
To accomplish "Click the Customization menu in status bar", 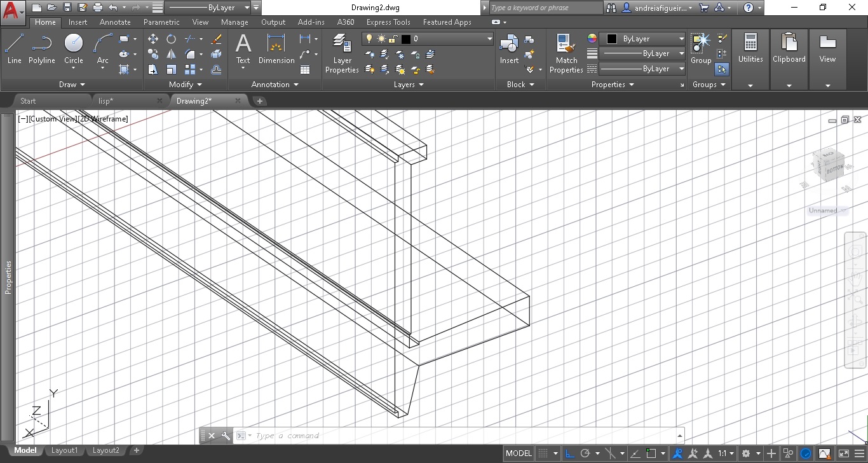I will [858, 453].
